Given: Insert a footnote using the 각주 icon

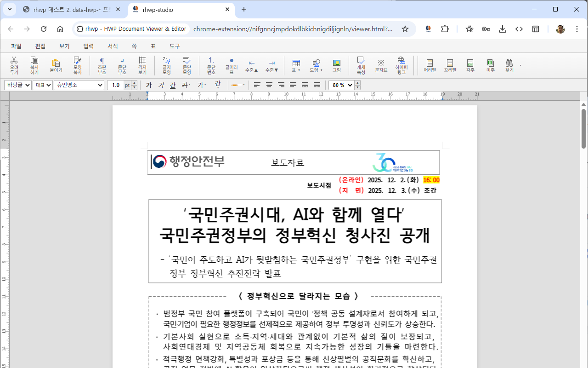Looking at the screenshot, I should (469, 65).
